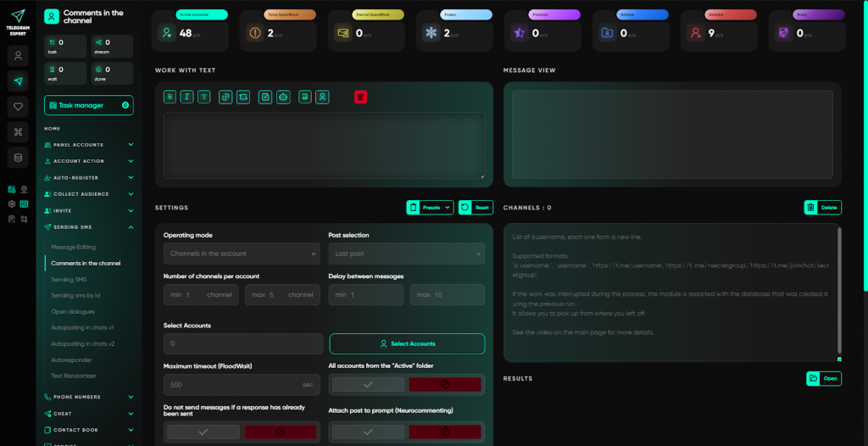This screenshot has height=446, width=868.
Task: Click the Maximum timeout input field
Action: coord(233,384)
